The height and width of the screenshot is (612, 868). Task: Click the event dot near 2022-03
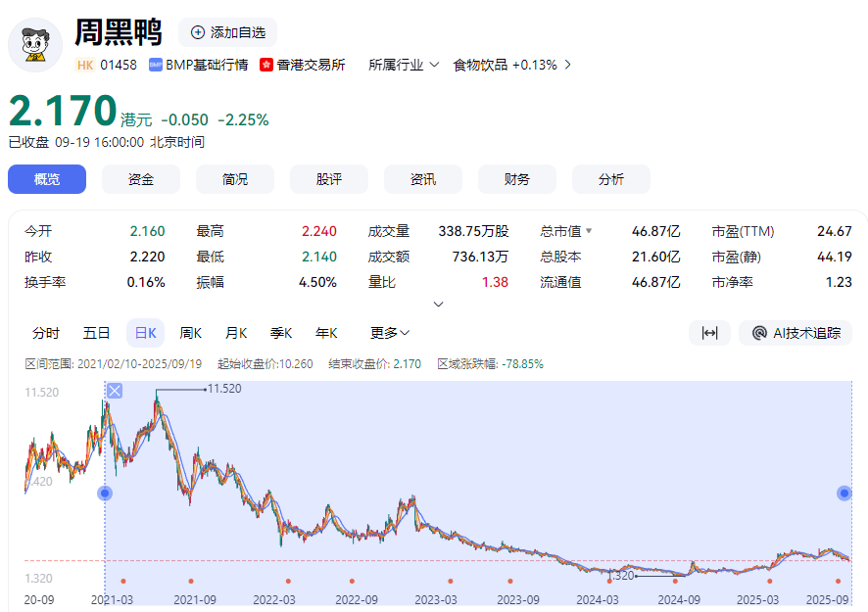(288, 581)
